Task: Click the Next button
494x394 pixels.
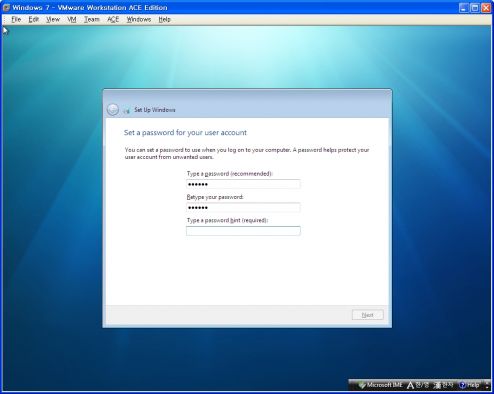Action: pyautogui.click(x=368, y=315)
